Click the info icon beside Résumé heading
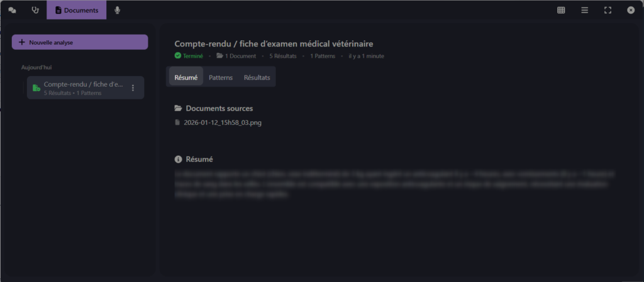 pyautogui.click(x=178, y=160)
